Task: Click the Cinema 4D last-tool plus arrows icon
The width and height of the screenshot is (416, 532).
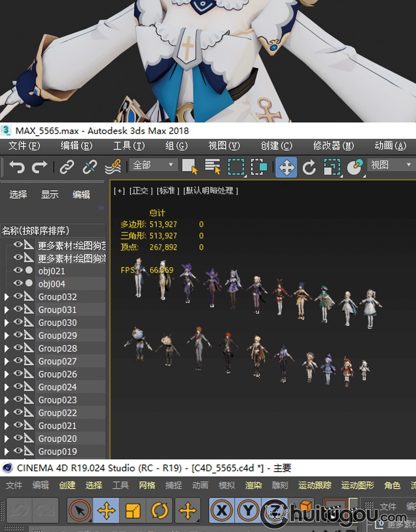Action: (187, 510)
